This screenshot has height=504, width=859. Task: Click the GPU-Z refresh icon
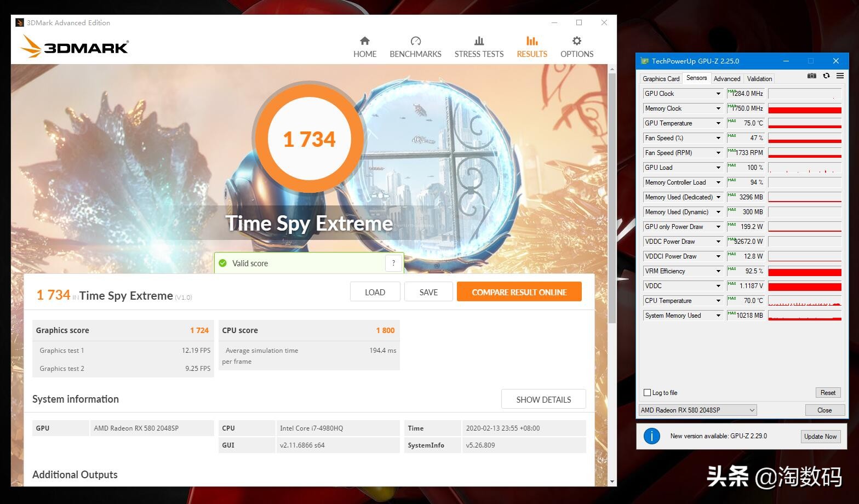tap(826, 76)
